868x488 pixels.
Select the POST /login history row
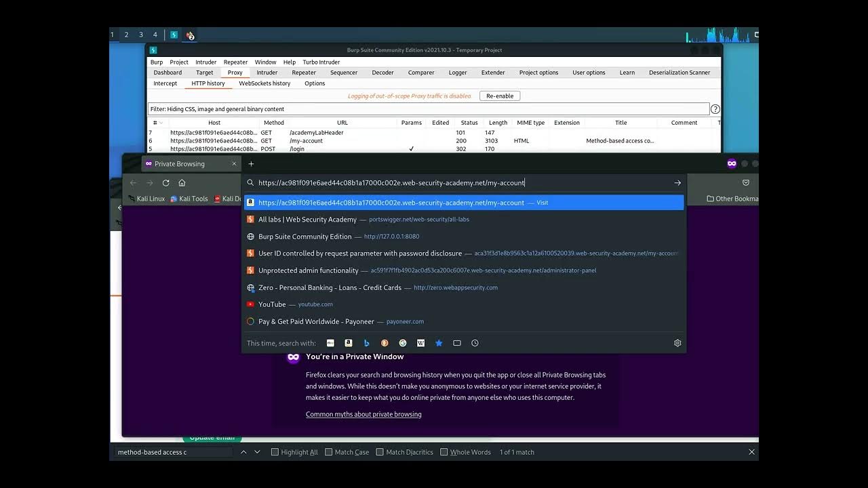click(x=434, y=149)
